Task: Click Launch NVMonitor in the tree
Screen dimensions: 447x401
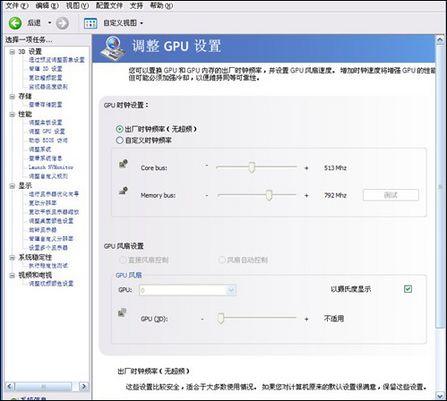Action: [x=51, y=167]
